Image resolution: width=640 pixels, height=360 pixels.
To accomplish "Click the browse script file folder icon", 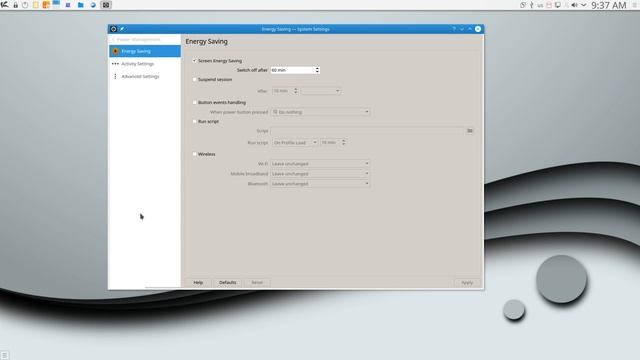I will 470,131.
